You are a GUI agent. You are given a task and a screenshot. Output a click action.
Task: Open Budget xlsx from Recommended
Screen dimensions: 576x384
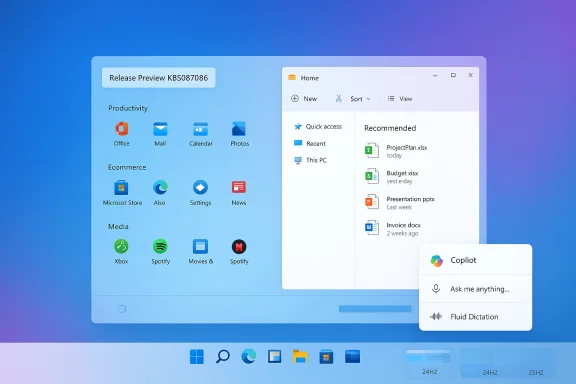[x=392, y=176]
